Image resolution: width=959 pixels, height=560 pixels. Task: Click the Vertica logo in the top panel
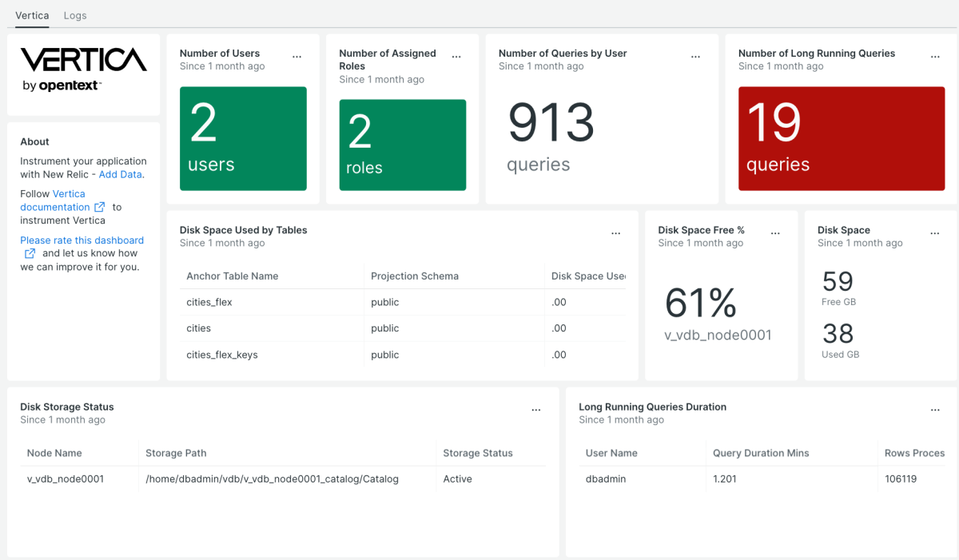pyautogui.click(x=82, y=68)
